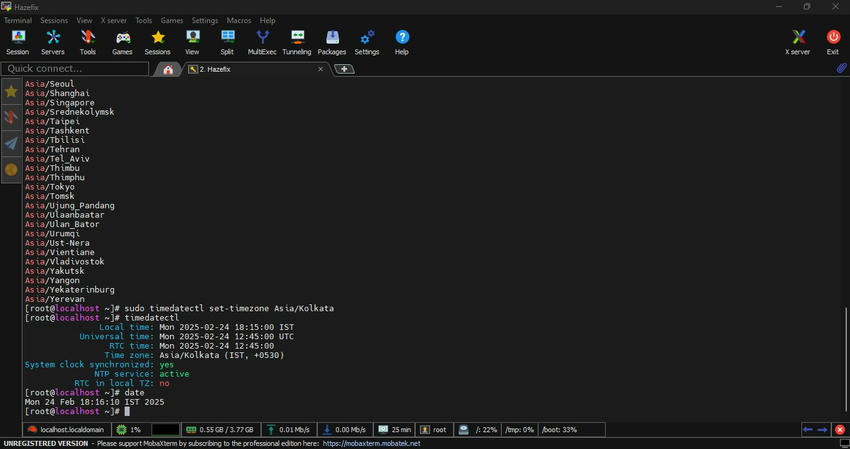This screenshot has height=449, width=850.
Task: Open the MultiExec mode icon
Action: click(262, 41)
